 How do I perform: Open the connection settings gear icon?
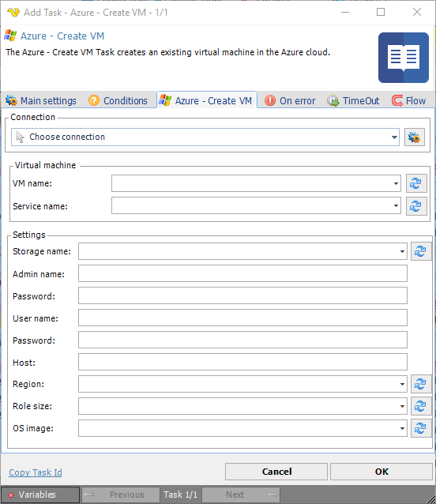(x=414, y=137)
